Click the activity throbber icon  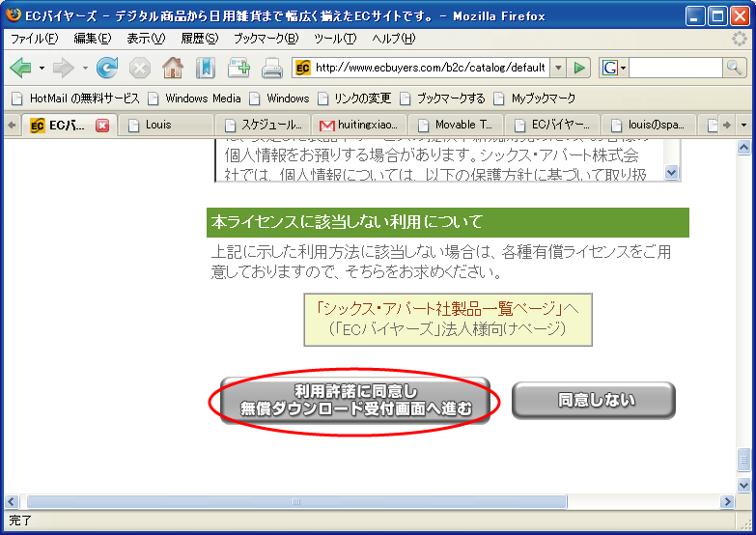click(739, 39)
